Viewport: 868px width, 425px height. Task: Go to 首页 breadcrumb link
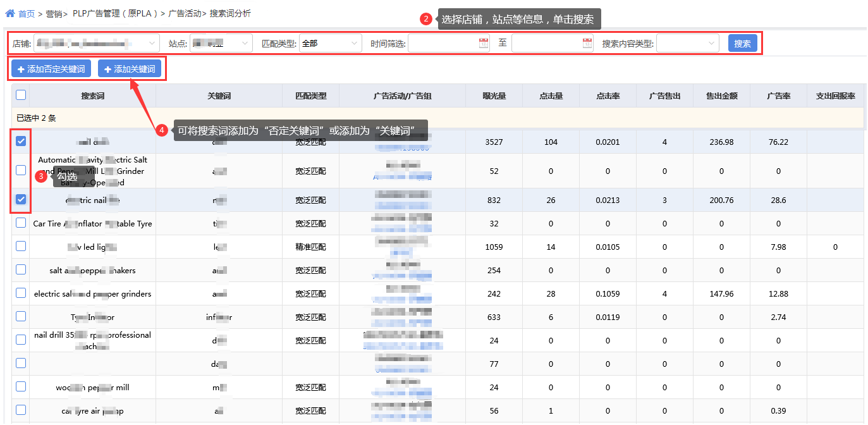point(27,13)
